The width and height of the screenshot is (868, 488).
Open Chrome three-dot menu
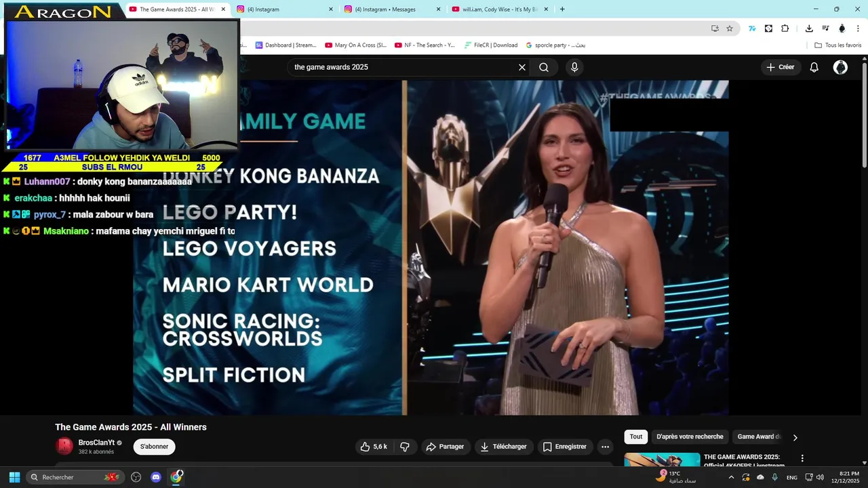pyautogui.click(x=859, y=28)
